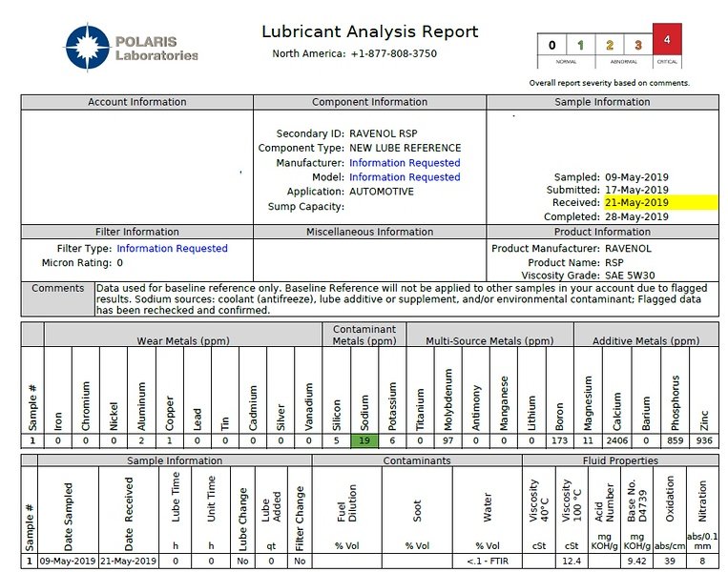The height and width of the screenshot is (572, 728).
Task: Open the Model Information Requested link
Action: point(405,177)
